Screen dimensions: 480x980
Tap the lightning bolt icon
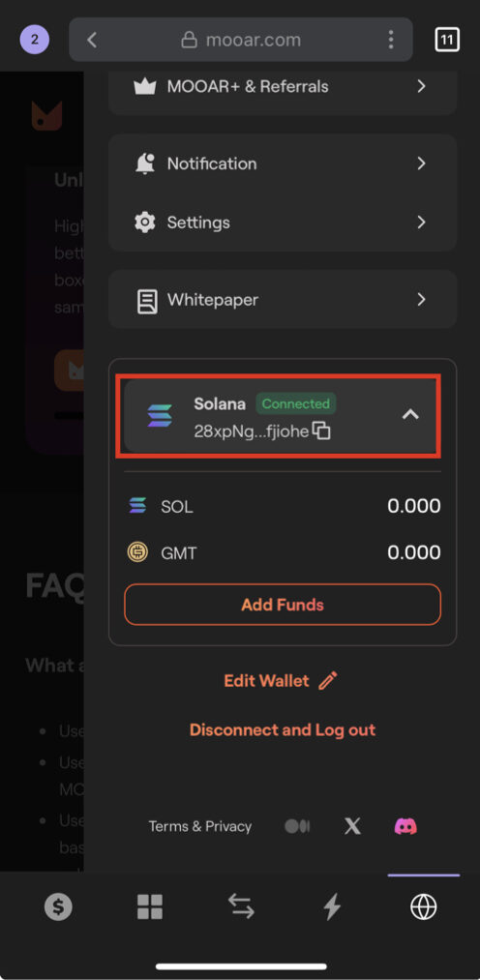tap(332, 906)
